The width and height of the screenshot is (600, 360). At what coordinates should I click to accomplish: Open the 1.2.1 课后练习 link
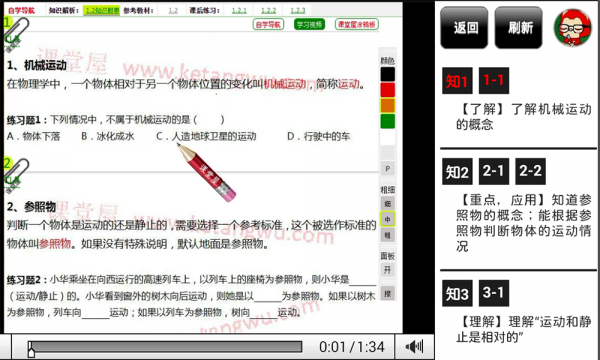(x=239, y=10)
